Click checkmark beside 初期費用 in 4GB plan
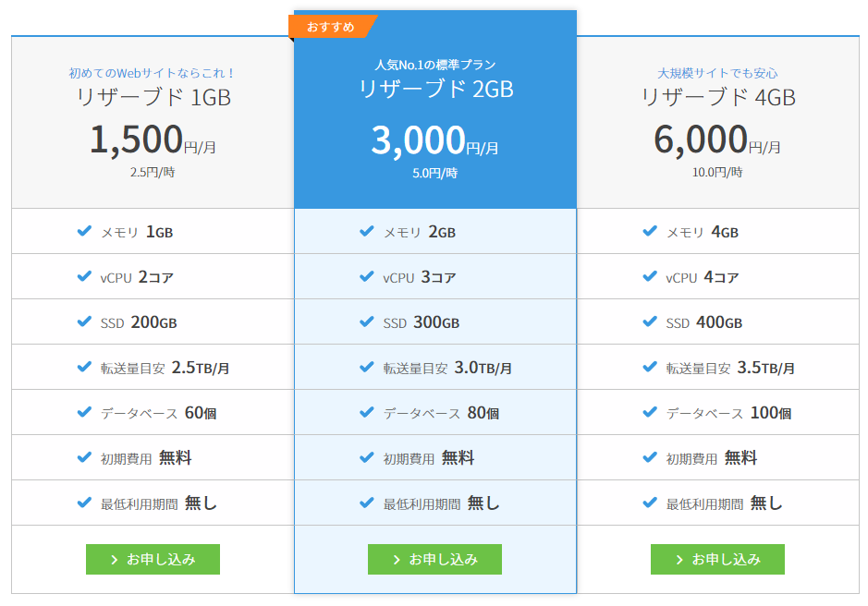 click(x=650, y=457)
